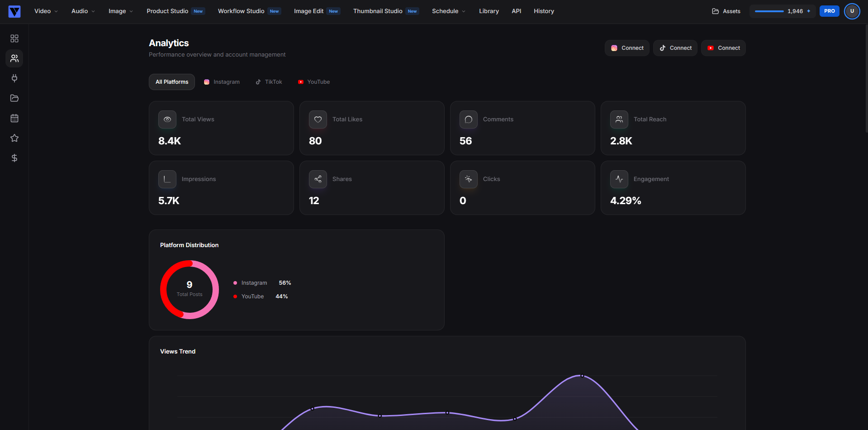Go to Library in top navigation
Viewport: 868px width, 430px height.
coord(489,11)
